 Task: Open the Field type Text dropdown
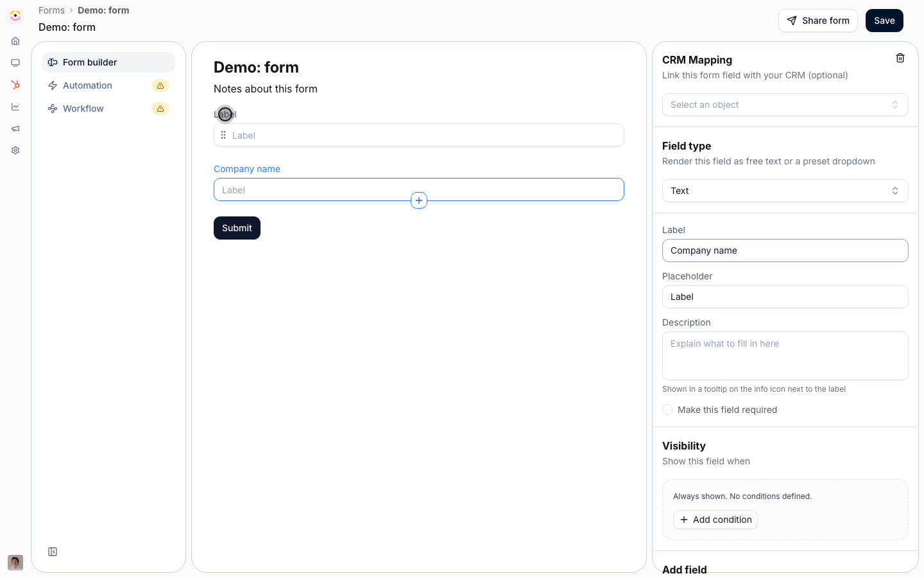click(785, 191)
